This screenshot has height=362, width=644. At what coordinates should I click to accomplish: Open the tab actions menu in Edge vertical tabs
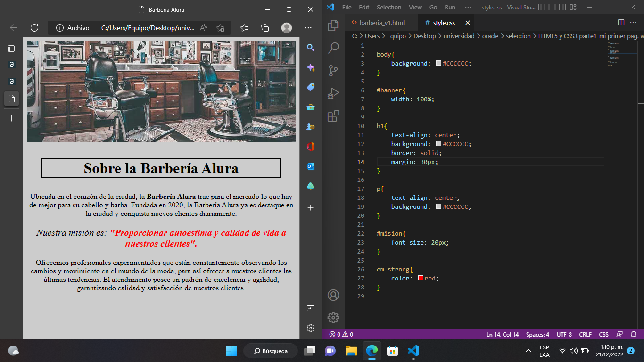[11, 48]
